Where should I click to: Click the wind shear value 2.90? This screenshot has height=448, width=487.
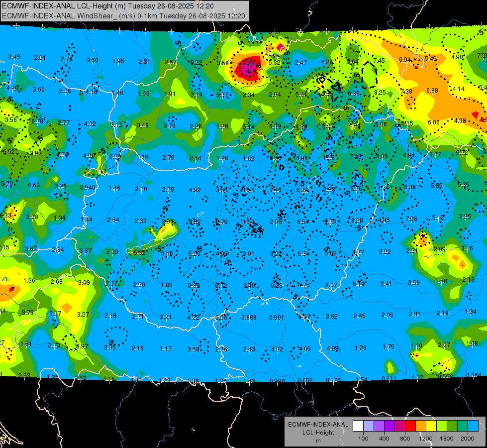pyautogui.click(x=139, y=284)
